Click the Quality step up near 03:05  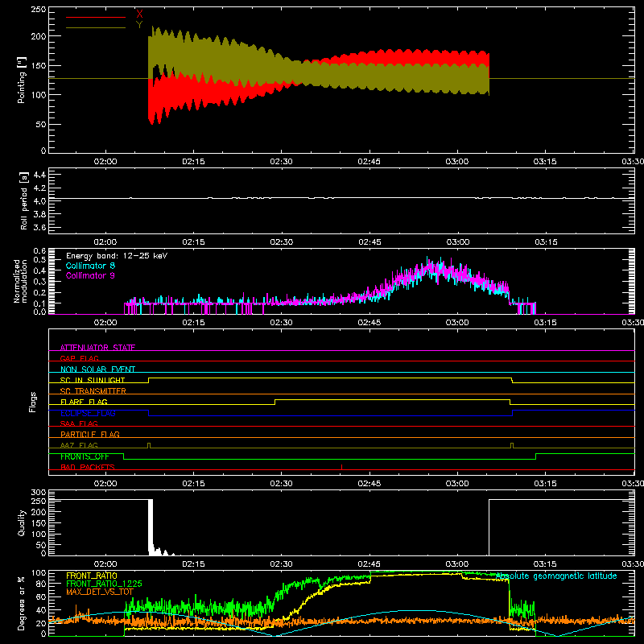pos(489,527)
